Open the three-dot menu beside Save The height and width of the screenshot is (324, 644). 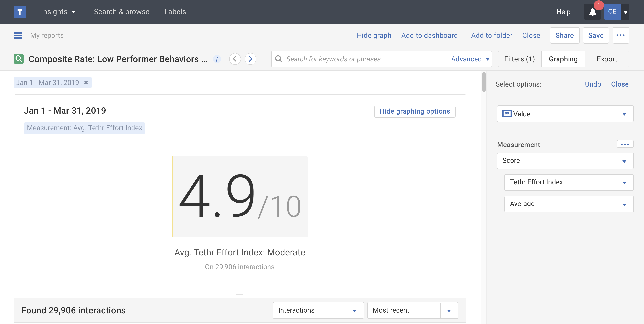[x=620, y=36]
